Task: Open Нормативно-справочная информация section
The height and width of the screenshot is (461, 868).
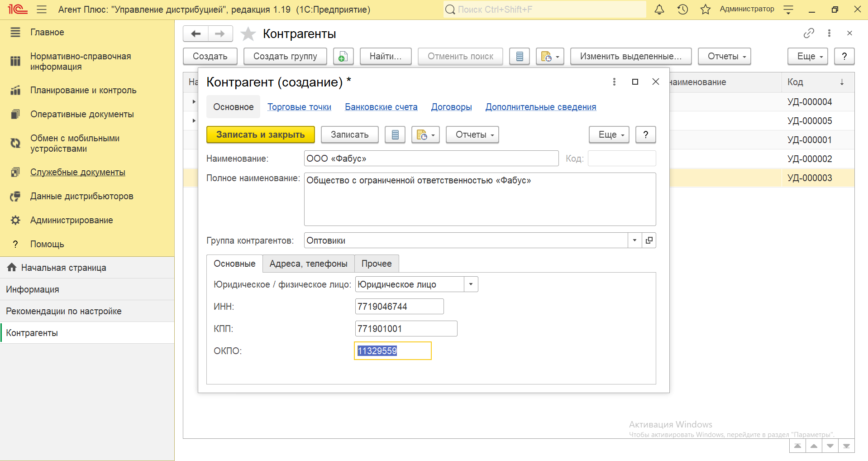Action: [81, 62]
